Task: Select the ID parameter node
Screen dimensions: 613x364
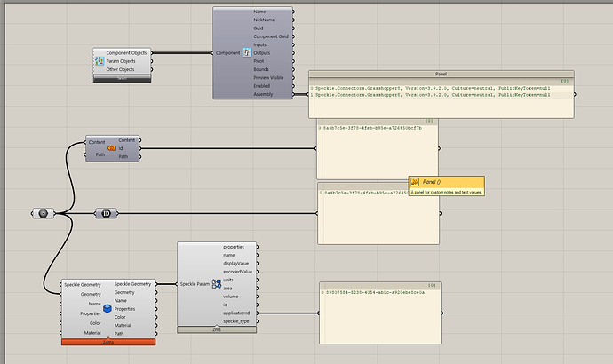Action: 106,213
